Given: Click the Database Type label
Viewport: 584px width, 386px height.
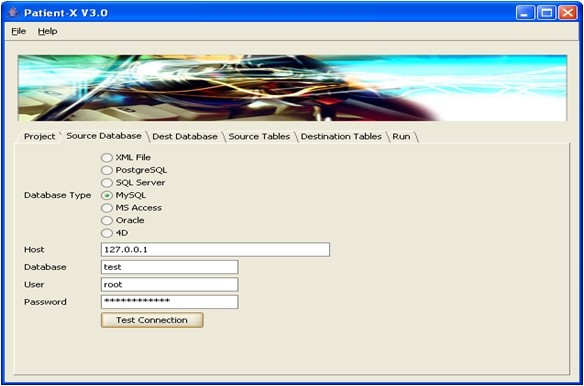Looking at the screenshot, I should 57,195.
